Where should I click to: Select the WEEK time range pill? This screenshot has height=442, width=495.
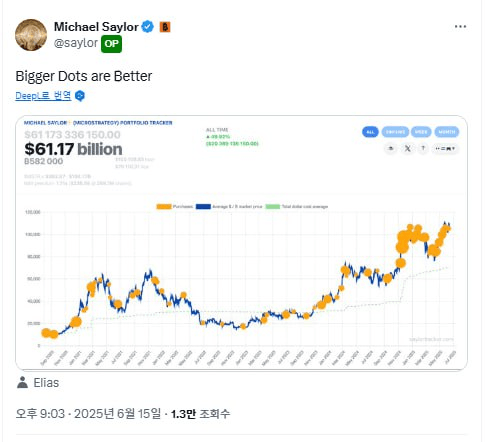421,132
